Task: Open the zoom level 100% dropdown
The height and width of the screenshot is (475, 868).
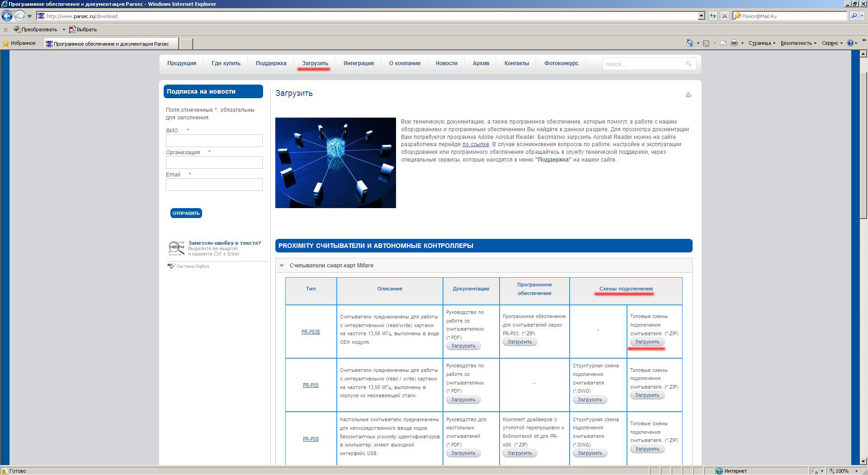Action: click(x=856, y=471)
